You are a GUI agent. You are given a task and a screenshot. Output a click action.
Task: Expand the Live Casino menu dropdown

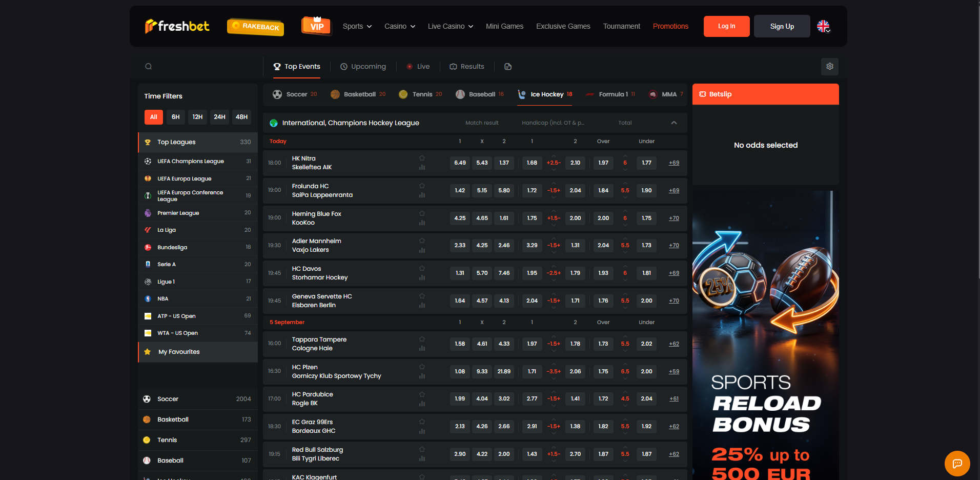click(x=451, y=26)
